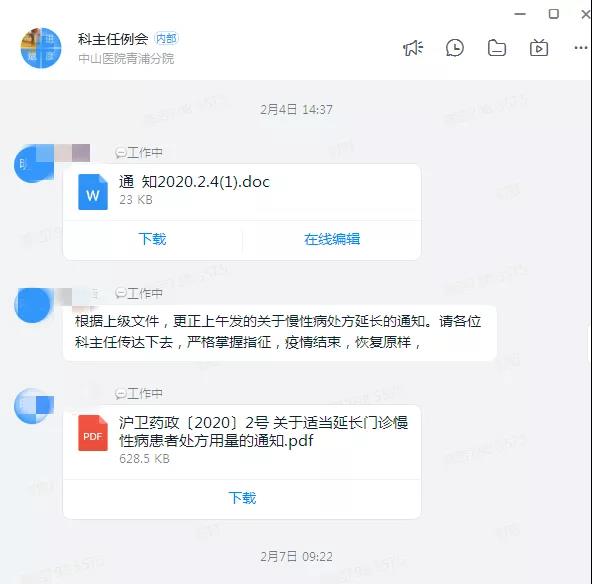Open the 沪卫药政〔2020〕2号 PDF title
This screenshot has height=584, width=592.
coord(264,431)
